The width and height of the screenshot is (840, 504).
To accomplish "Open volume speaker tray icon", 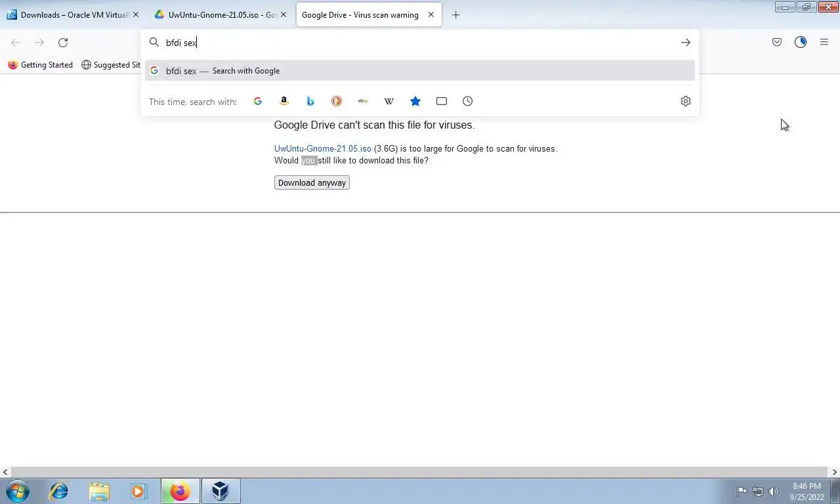I will (x=774, y=491).
